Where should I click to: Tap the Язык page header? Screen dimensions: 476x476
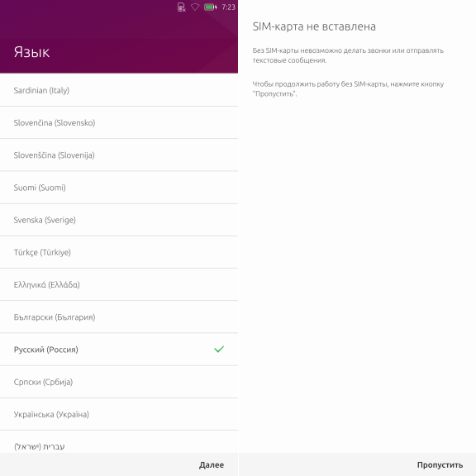[31, 52]
